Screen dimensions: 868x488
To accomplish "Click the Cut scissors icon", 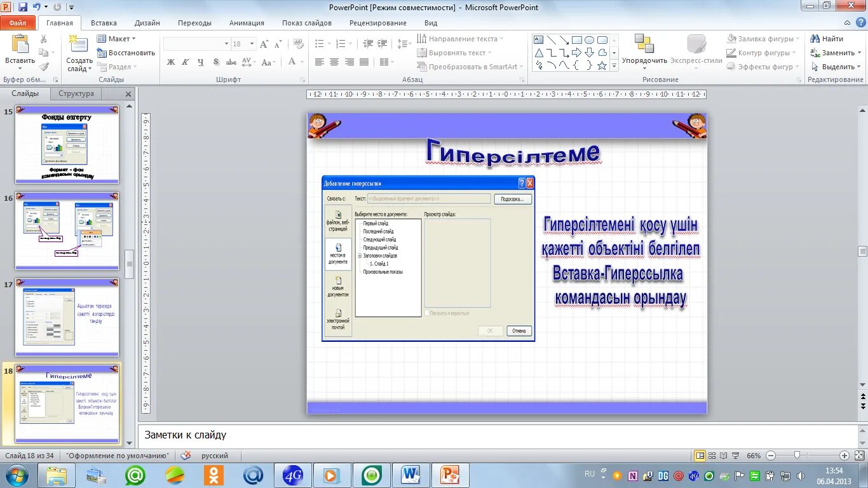I will pos(44,39).
